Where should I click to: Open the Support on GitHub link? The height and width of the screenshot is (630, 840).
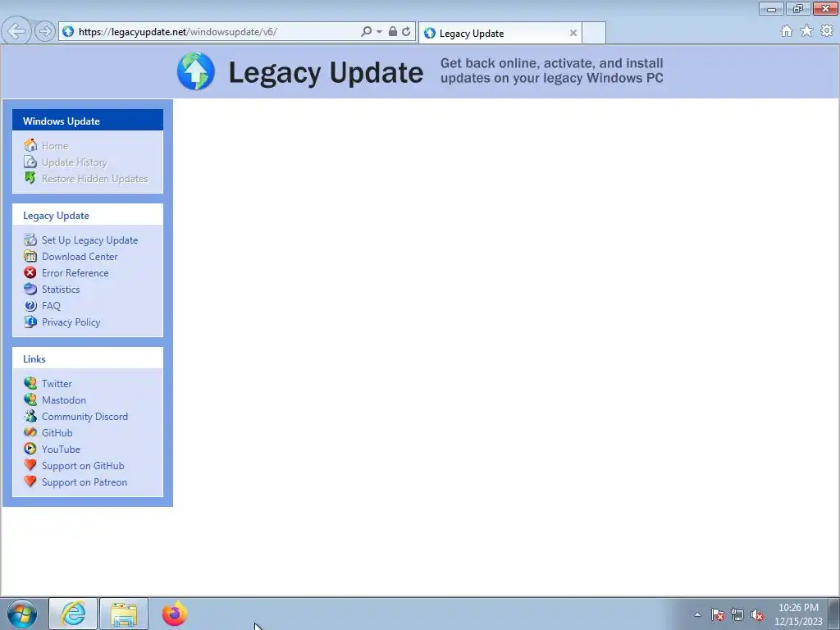[x=83, y=466]
